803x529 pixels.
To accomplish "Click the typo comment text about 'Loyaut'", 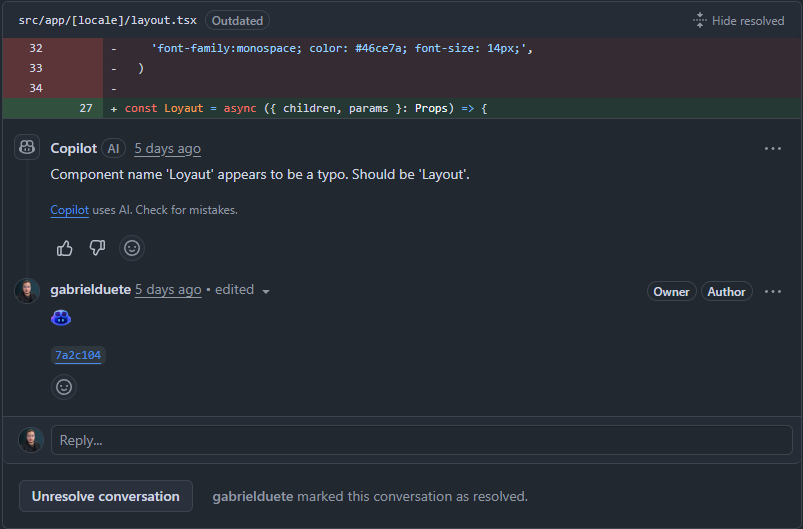I will point(260,175).
